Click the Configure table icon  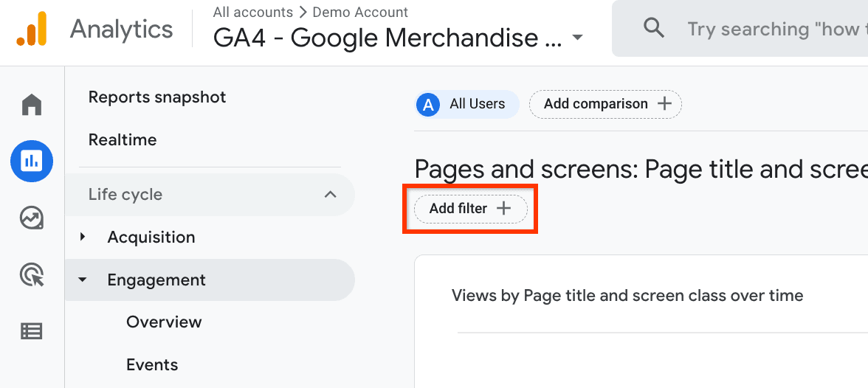pyautogui.click(x=32, y=331)
